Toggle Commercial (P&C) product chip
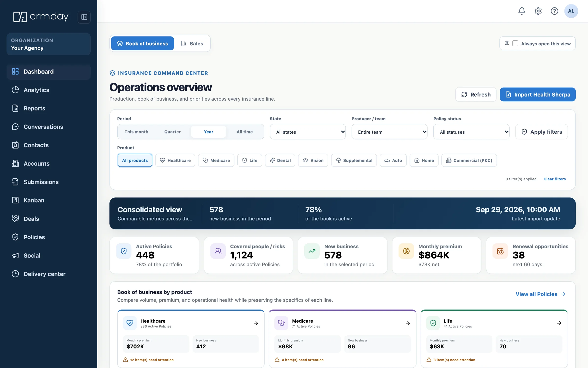The height and width of the screenshot is (368, 588). pyautogui.click(x=469, y=160)
